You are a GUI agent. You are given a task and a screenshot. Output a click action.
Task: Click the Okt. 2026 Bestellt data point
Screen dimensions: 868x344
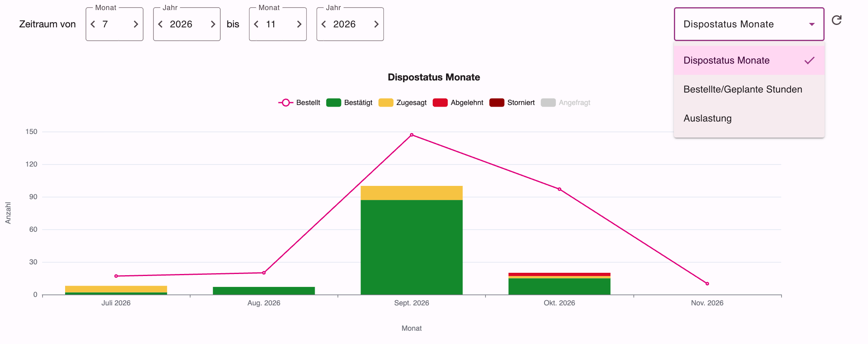559,189
